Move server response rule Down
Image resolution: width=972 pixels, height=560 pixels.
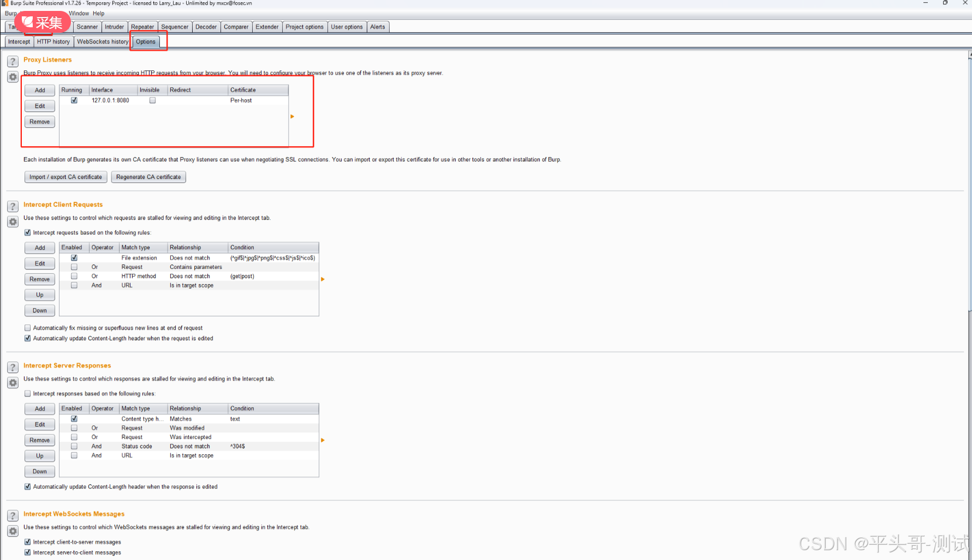(40, 472)
